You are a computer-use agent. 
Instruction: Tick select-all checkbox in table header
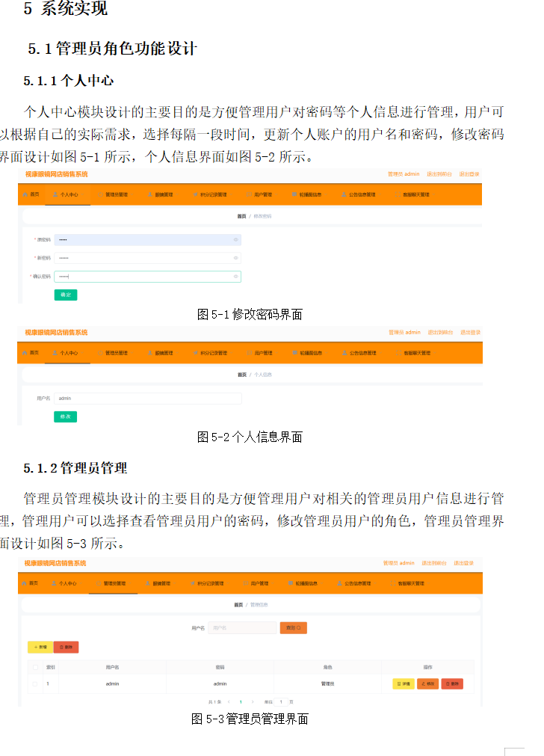pyautogui.click(x=34, y=667)
